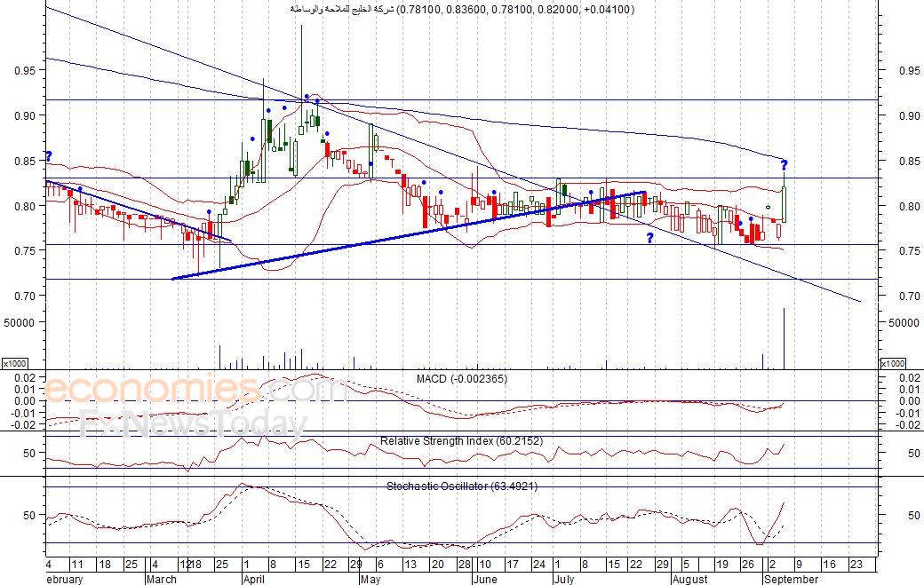Click the date label 10 in June

[x=484, y=565]
